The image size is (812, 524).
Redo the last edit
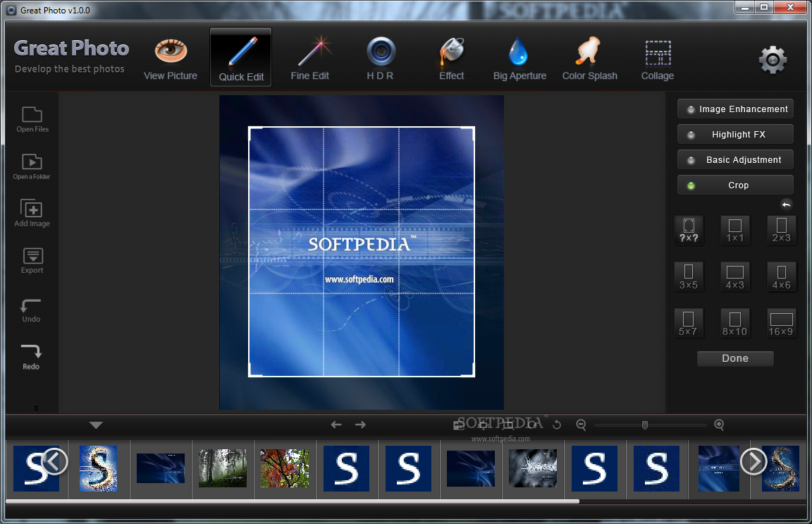[31, 357]
